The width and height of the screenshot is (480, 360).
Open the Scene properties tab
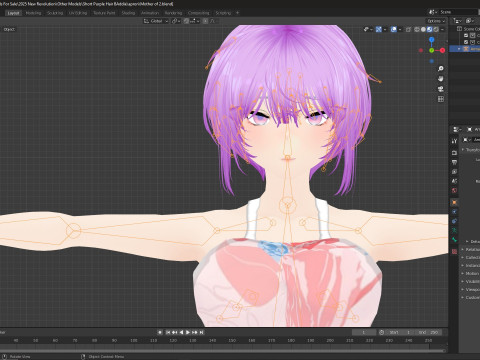coord(454,181)
